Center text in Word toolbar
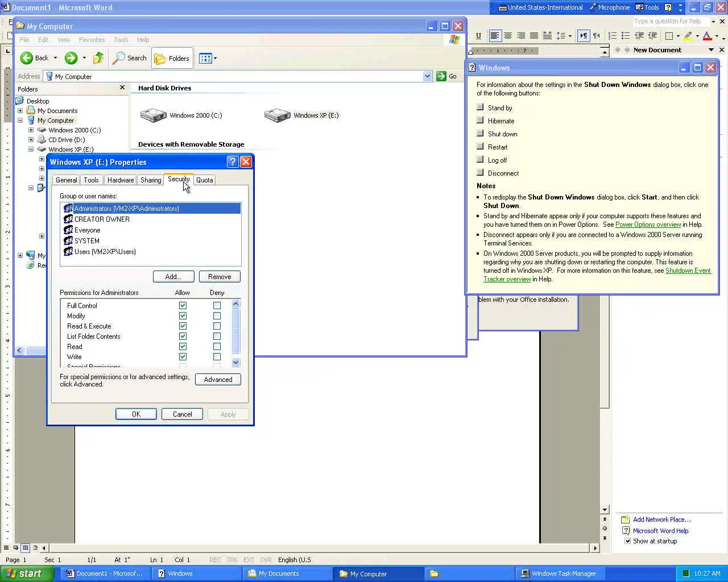Screen dimensions: 728x582 508,36
